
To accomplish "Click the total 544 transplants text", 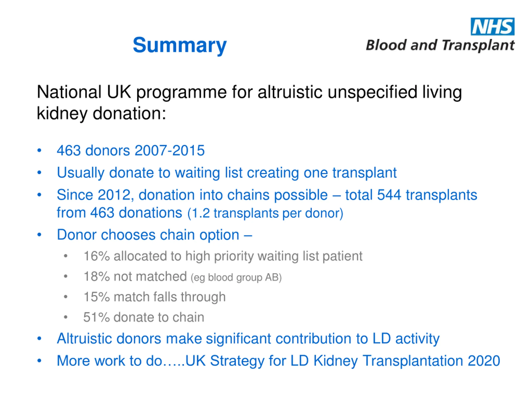I will pyautogui.click(x=411, y=195).
